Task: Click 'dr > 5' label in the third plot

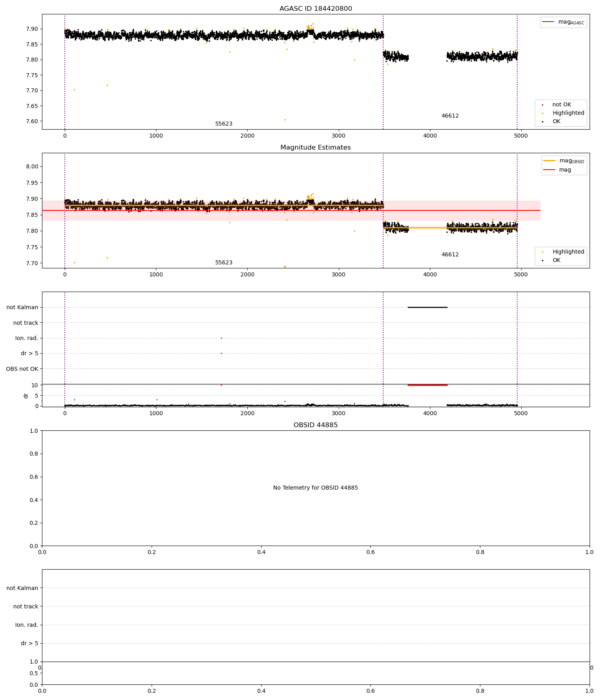Action: pyautogui.click(x=30, y=354)
